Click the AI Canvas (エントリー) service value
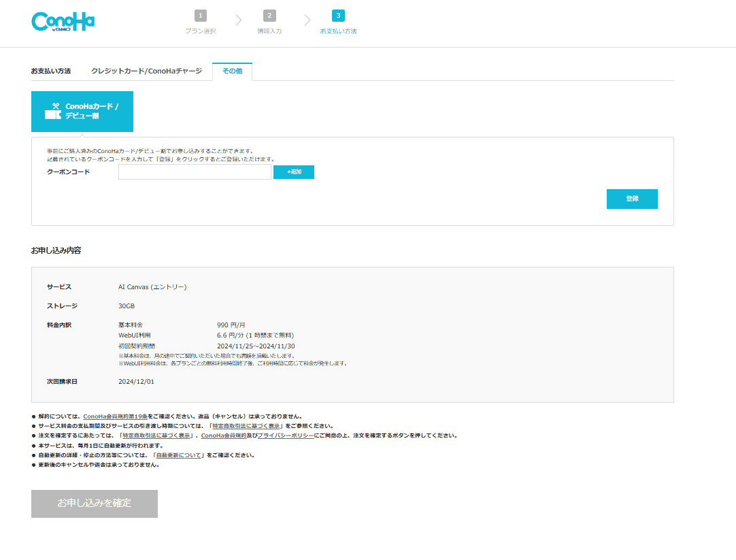Viewport: 736px width, 560px height. tap(152, 287)
